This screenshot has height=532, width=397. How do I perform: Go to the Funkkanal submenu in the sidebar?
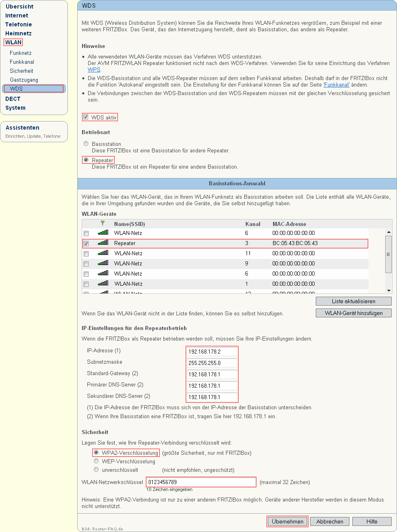(22, 62)
